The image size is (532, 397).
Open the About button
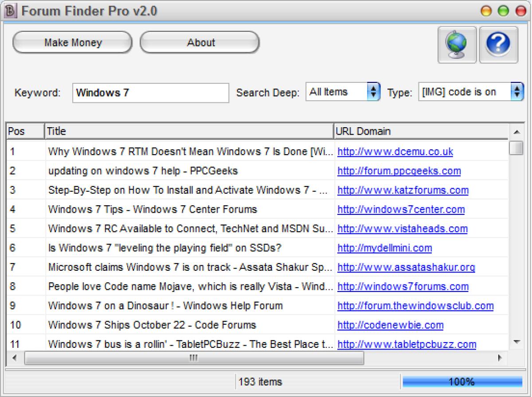pyautogui.click(x=200, y=43)
